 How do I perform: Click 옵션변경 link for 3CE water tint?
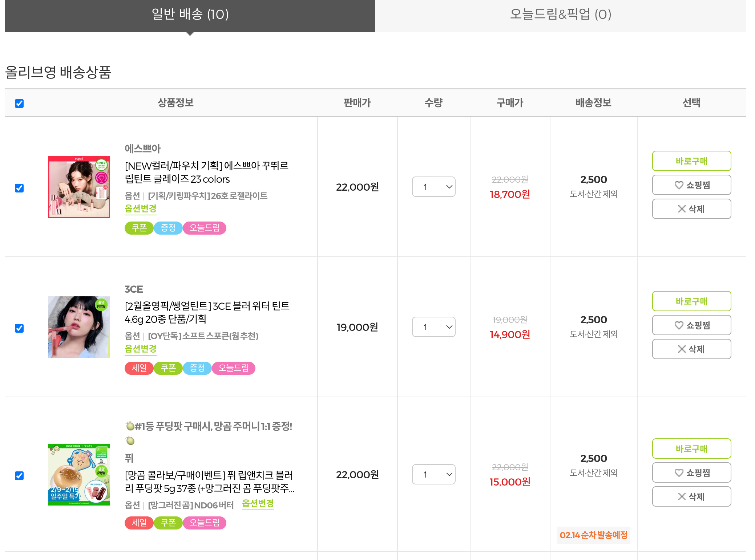(141, 349)
